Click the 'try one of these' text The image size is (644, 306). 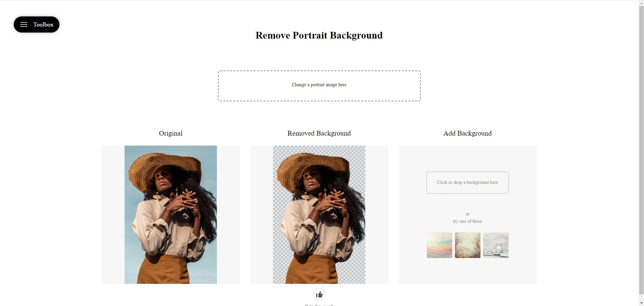point(467,221)
